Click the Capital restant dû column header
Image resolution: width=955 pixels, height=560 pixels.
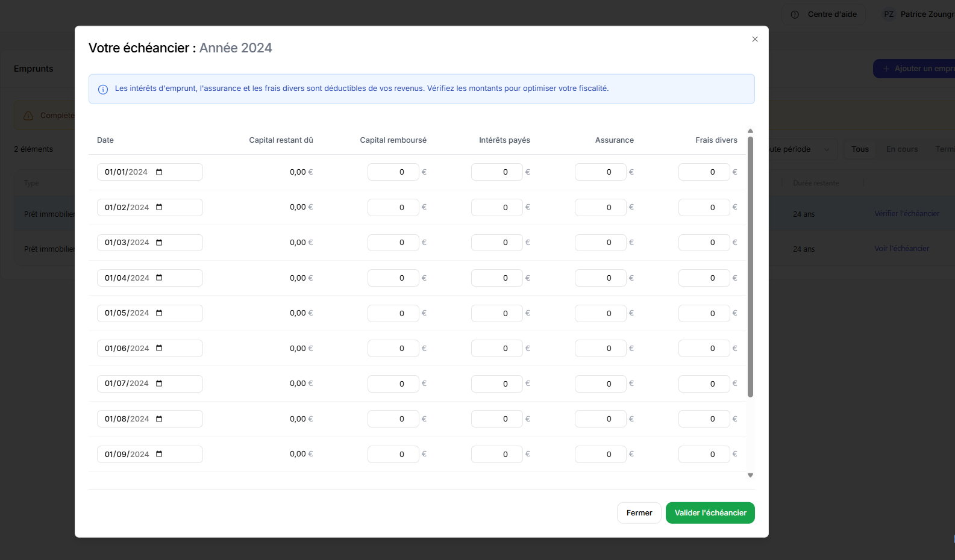pyautogui.click(x=281, y=140)
